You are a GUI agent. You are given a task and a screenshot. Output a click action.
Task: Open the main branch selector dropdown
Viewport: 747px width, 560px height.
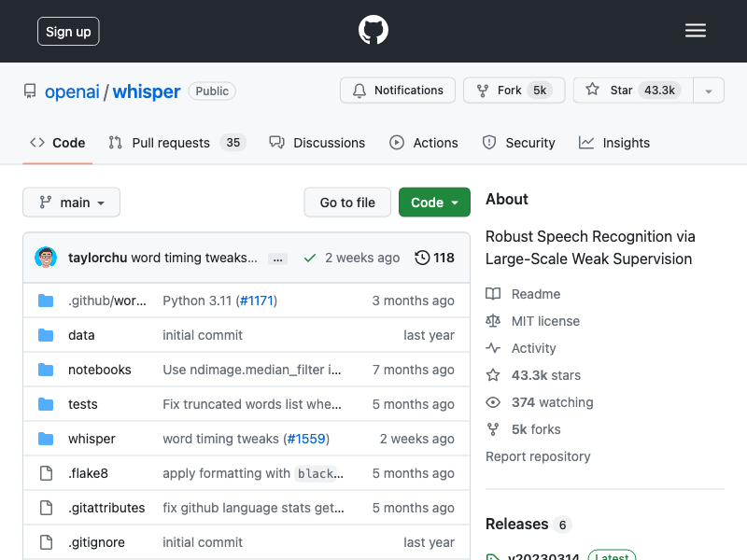coord(72,203)
